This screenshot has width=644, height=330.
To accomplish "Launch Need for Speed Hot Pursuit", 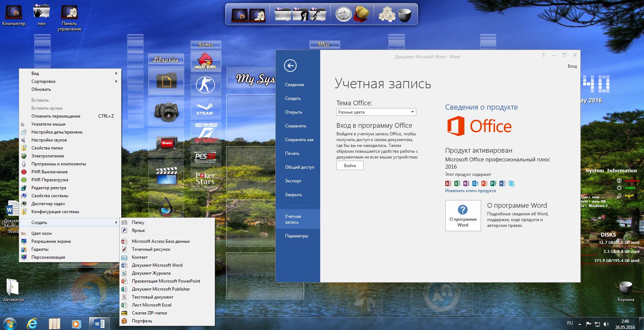I will tap(206, 133).
